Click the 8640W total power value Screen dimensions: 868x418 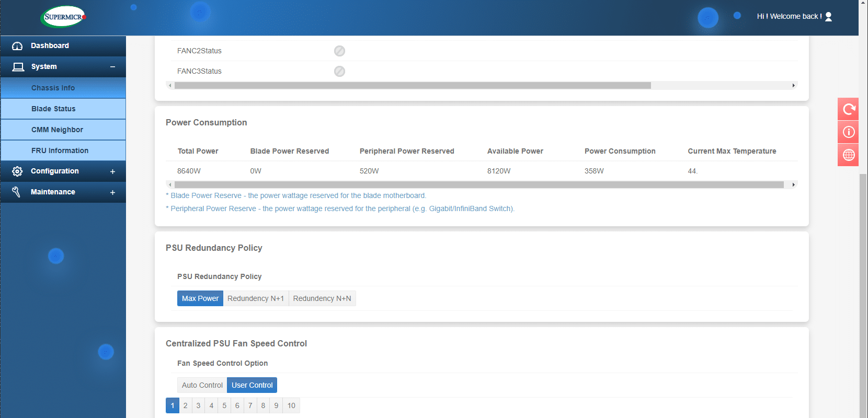point(189,171)
